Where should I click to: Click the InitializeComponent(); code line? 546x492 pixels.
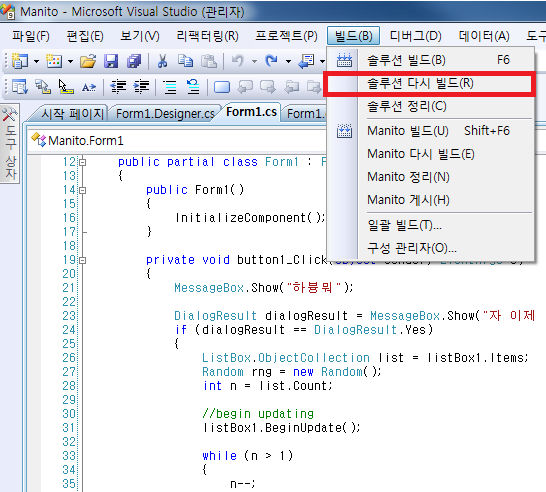pyautogui.click(x=250, y=218)
